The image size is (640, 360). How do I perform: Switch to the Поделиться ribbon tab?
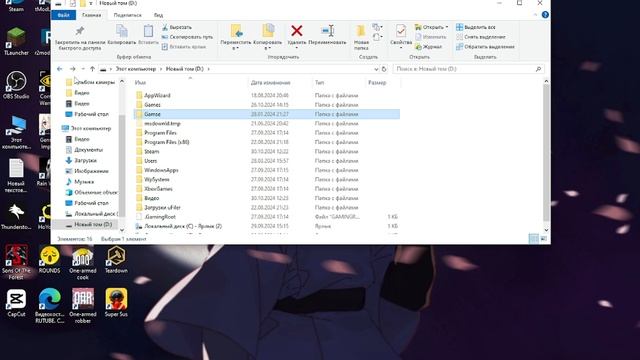pyautogui.click(x=128, y=15)
